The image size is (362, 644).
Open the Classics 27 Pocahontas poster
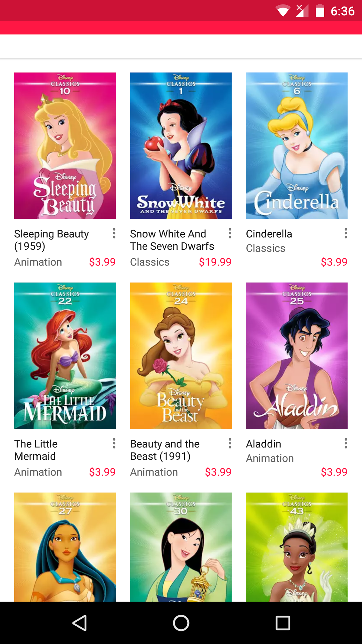pyautogui.click(x=65, y=547)
